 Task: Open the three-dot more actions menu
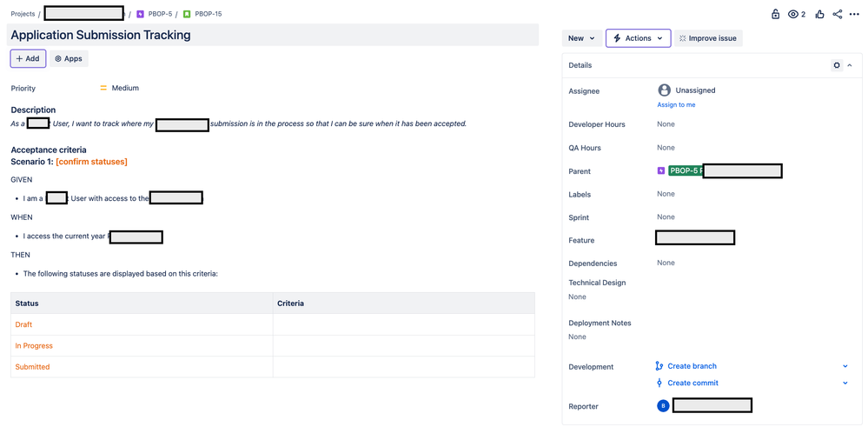pos(854,15)
